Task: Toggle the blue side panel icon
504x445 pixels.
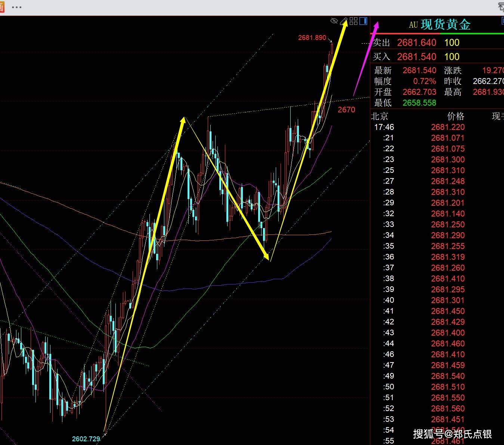Action: [x=363, y=21]
